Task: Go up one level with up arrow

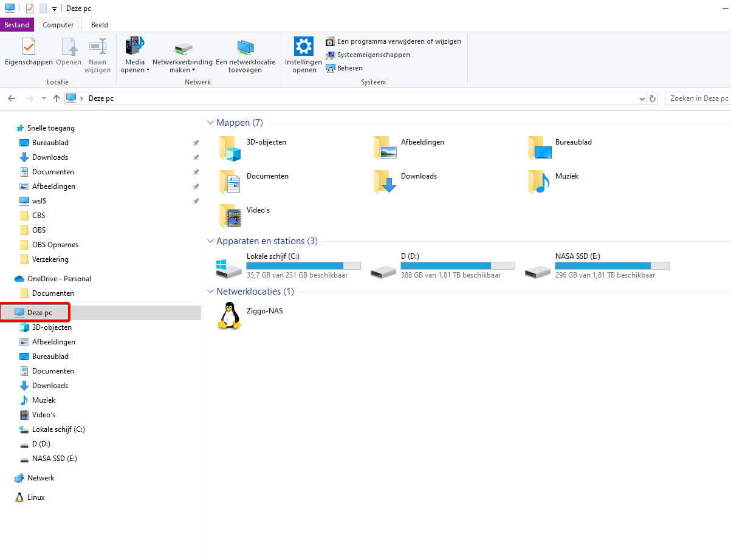Action: (x=57, y=98)
